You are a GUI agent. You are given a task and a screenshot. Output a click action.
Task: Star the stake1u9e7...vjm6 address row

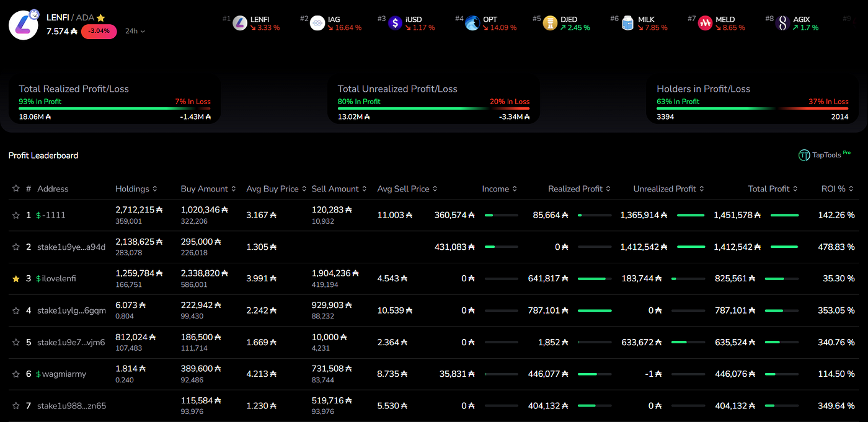(x=16, y=342)
